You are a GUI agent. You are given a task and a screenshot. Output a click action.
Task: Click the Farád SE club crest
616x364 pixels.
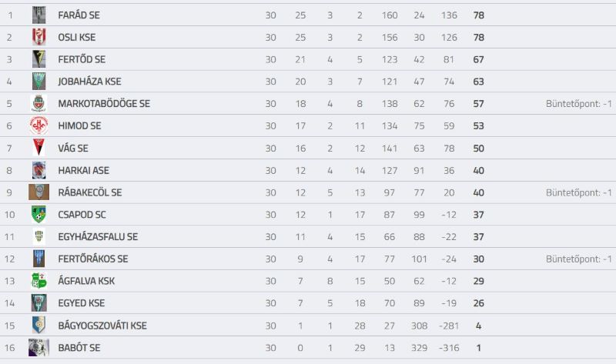pos(38,15)
